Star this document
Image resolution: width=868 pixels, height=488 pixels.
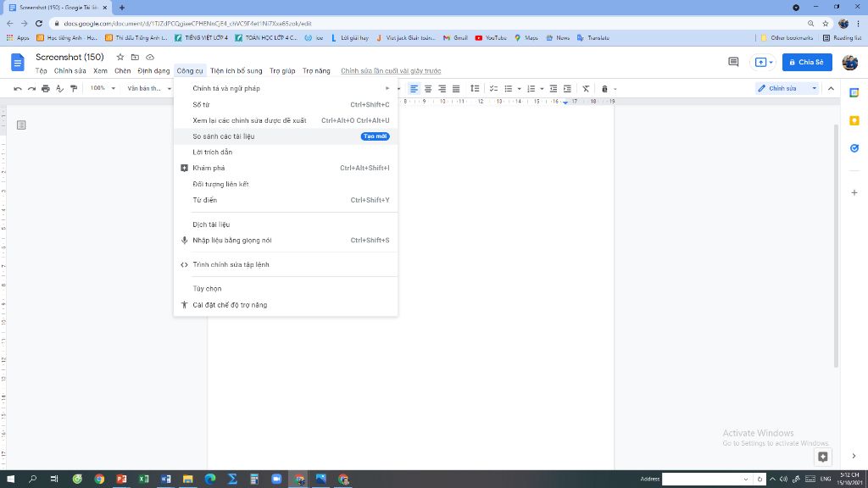pyautogui.click(x=120, y=57)
